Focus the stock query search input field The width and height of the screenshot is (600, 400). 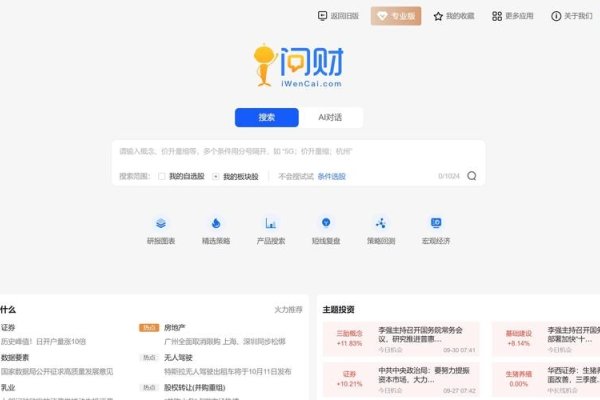(x=298, y=152)
